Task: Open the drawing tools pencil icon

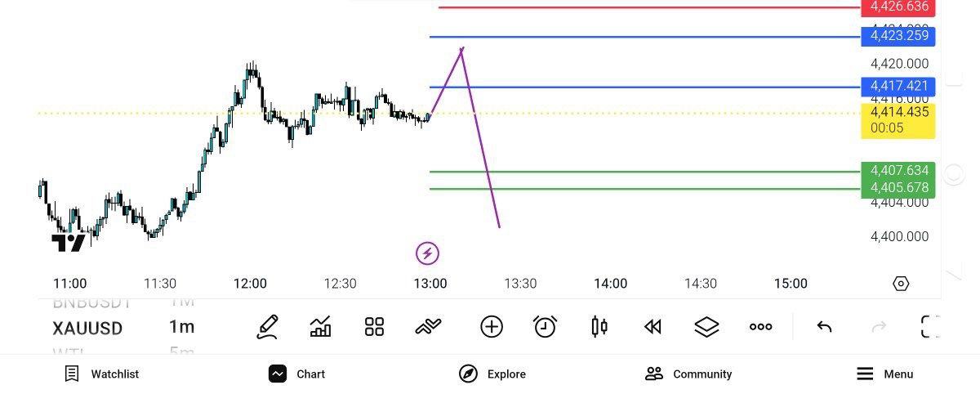Action: [x=267, y=327]
